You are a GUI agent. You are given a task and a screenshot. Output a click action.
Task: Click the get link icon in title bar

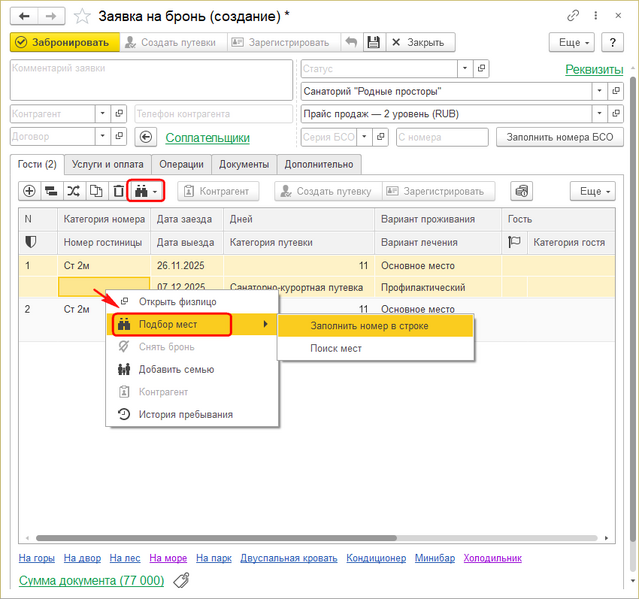tap(573, 16)
